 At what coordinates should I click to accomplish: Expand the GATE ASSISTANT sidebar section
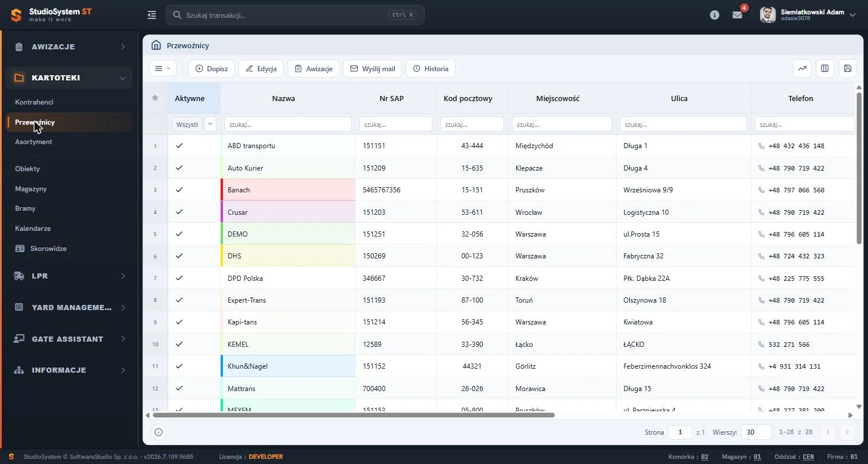pyautogui.click(x=69, y=339)
